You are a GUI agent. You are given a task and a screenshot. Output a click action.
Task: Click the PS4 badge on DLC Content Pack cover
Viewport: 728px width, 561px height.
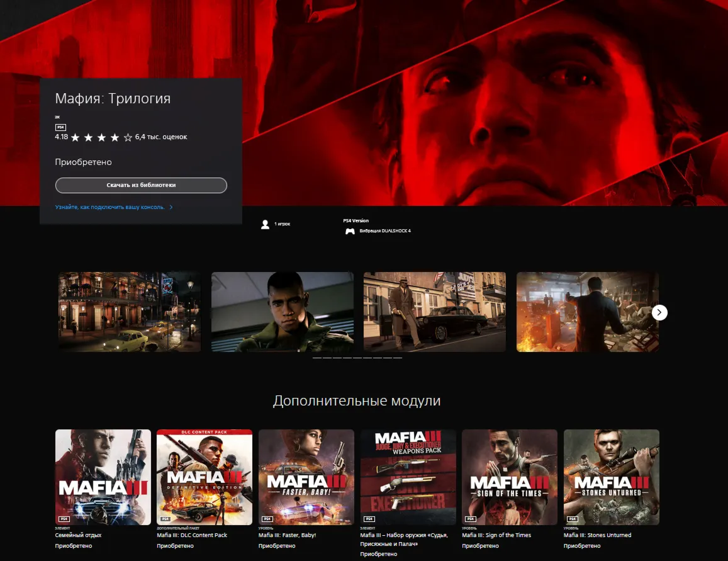tap(165, 519)
